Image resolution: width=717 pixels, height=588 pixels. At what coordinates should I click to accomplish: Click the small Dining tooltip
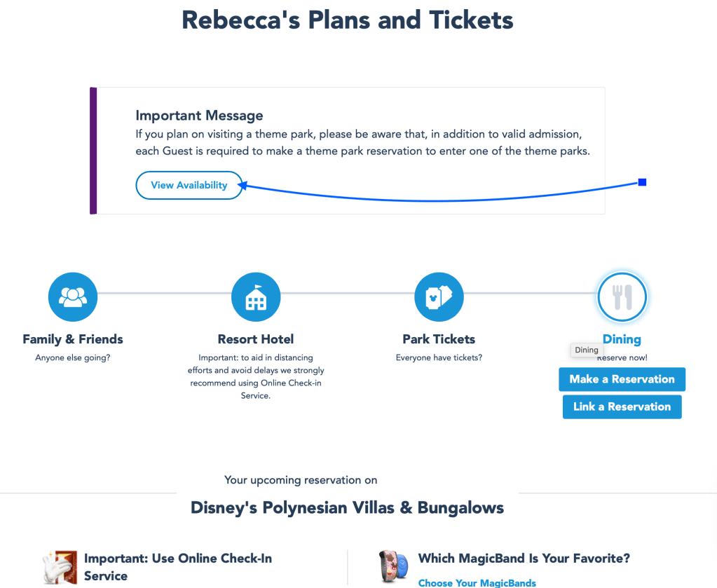click(x=587, y=350)
